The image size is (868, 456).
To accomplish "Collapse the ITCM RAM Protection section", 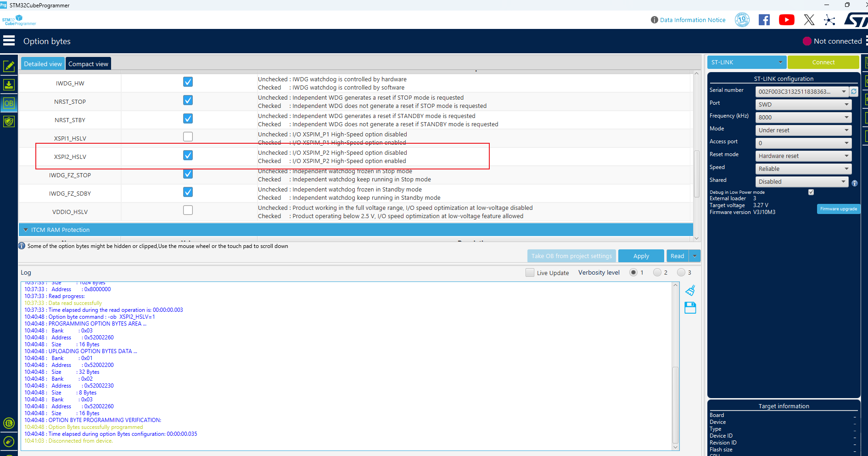I will point(26,230).
